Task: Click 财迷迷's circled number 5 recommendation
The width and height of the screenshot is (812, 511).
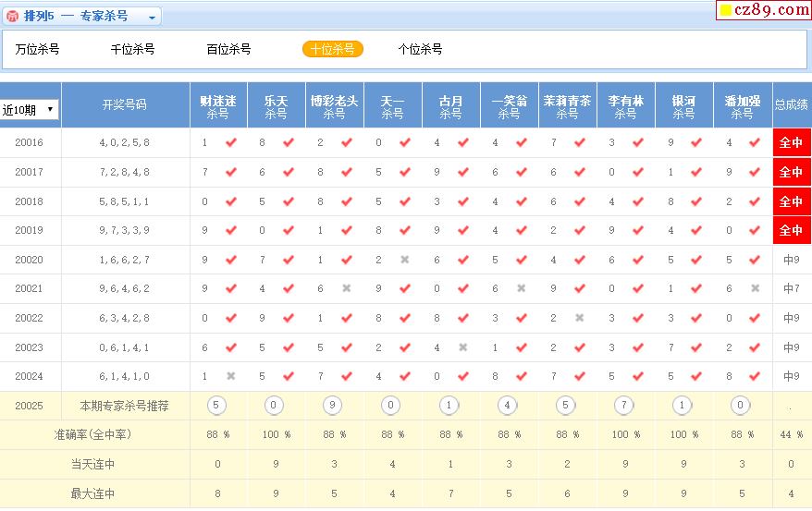Action: coord(217,405)
